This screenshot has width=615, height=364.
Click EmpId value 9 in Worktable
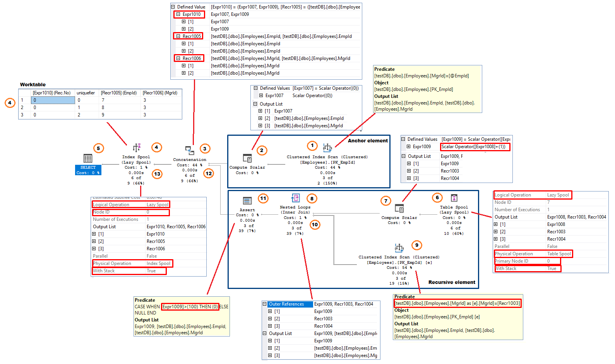[119, 115]
